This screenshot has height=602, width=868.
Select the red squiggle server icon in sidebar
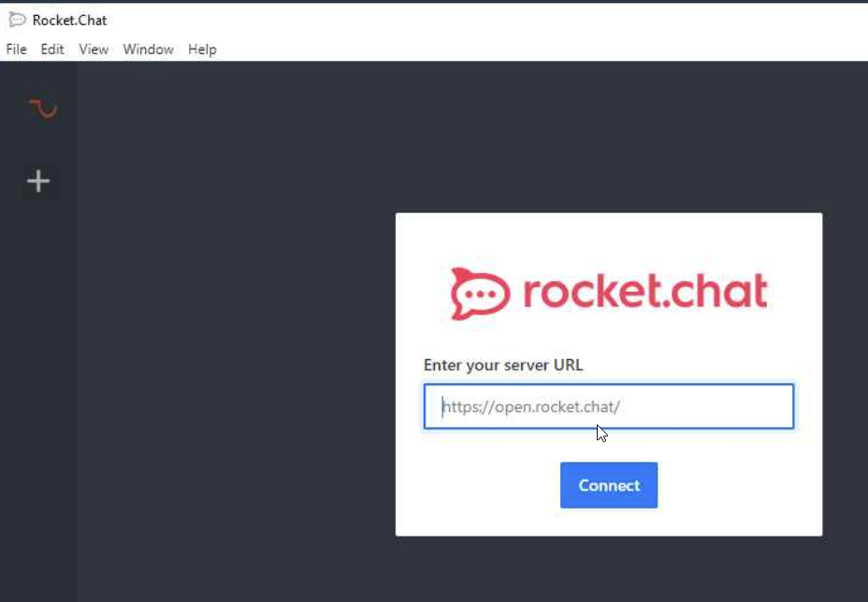click(43, 108)
